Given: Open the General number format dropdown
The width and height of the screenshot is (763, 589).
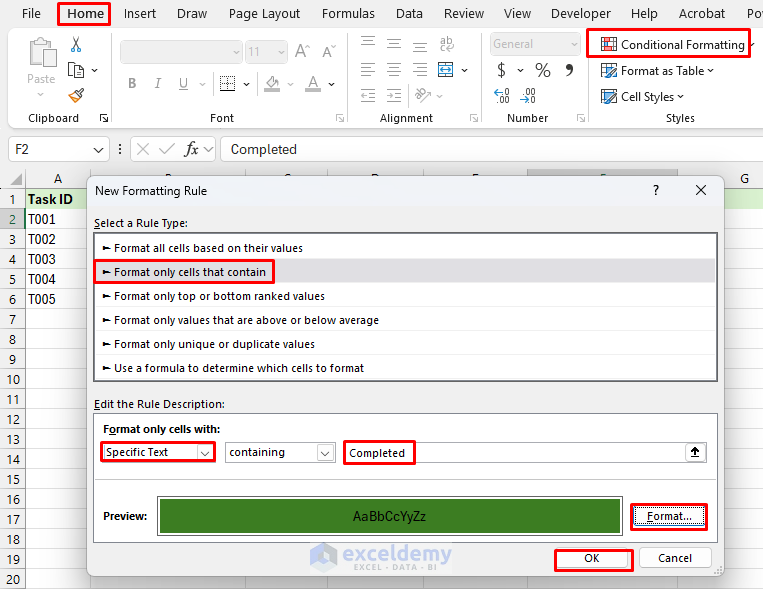Looking at the screenshot, I should (x=574, y=44).
